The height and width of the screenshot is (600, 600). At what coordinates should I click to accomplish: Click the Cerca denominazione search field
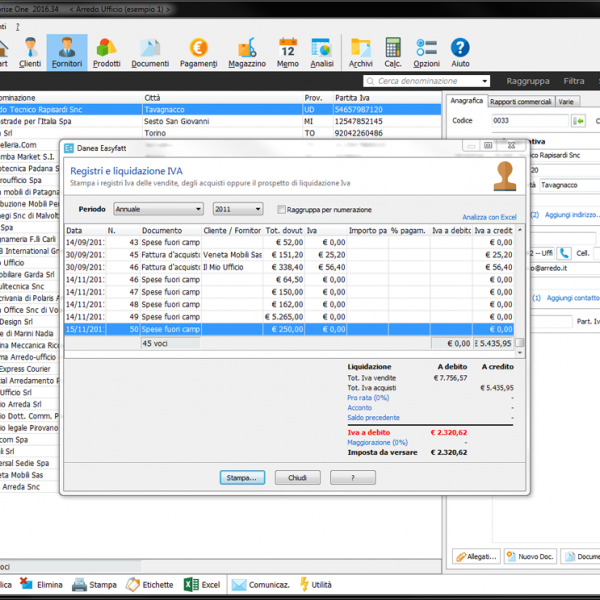(x=427, y=81)
